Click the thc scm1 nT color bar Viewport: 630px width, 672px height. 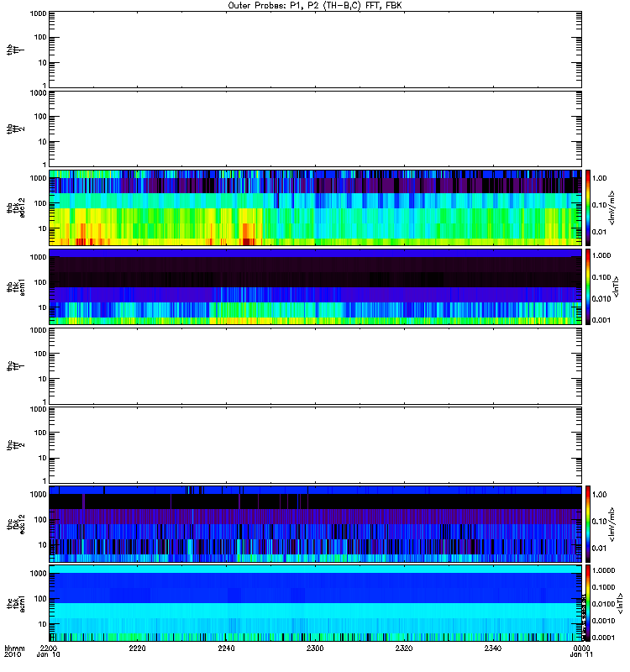[x=588, y=603]
